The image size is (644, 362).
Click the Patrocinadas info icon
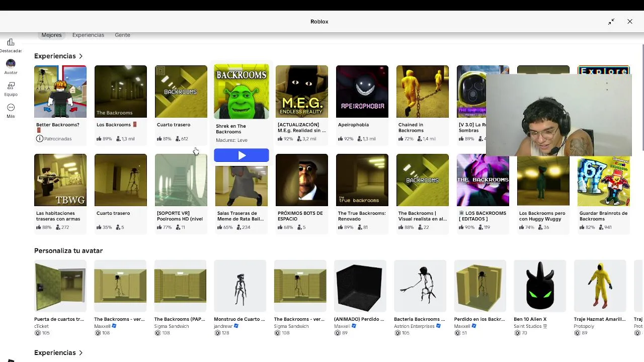coord(40,139)
